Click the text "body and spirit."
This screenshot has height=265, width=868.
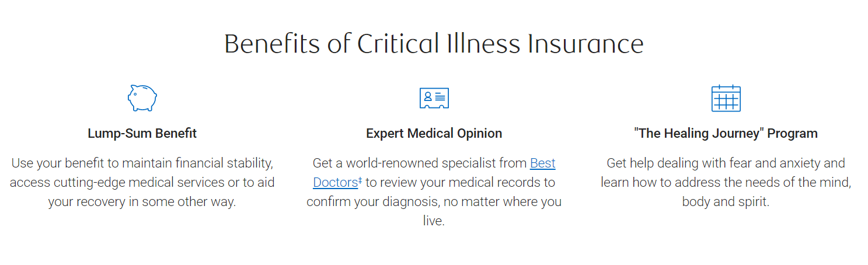click(x=726, y=201)
